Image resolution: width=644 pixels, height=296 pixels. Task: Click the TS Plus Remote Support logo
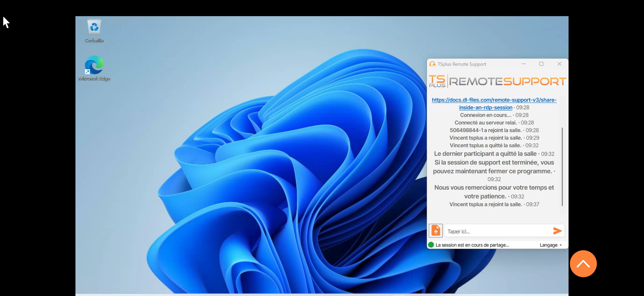coord(497,81)
